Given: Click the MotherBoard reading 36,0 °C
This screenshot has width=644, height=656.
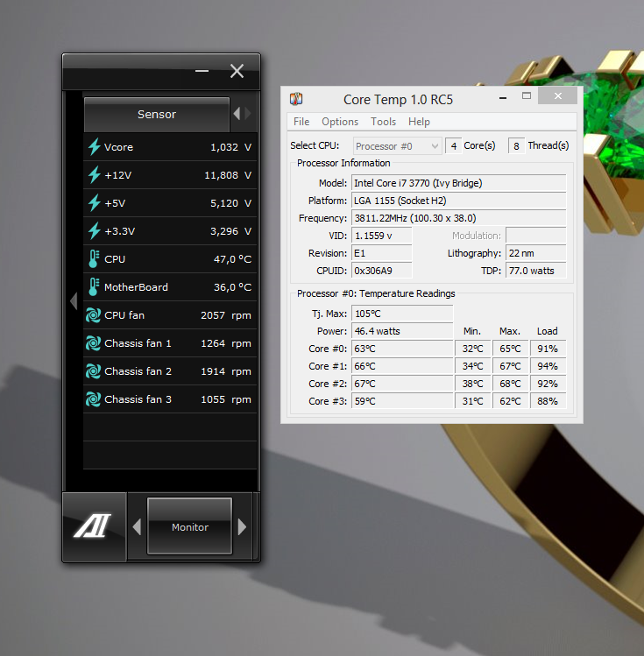Looking at the screenshot, I should 233,287.
